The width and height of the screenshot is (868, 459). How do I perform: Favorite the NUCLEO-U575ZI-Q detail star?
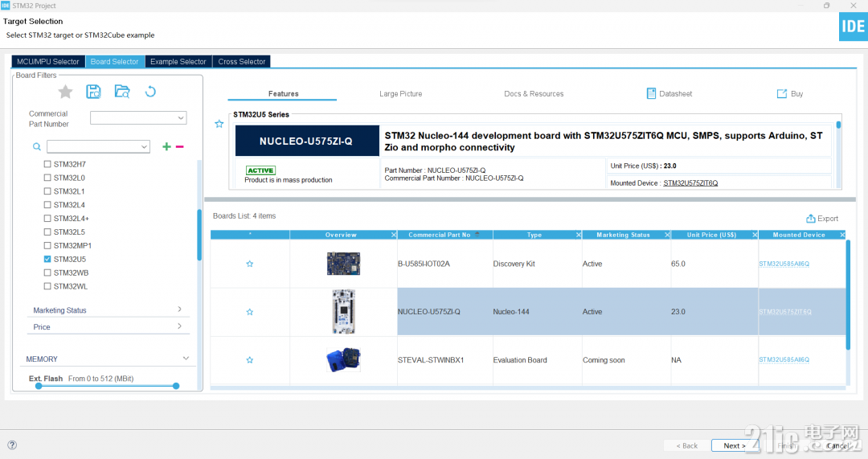coord(219,124)
